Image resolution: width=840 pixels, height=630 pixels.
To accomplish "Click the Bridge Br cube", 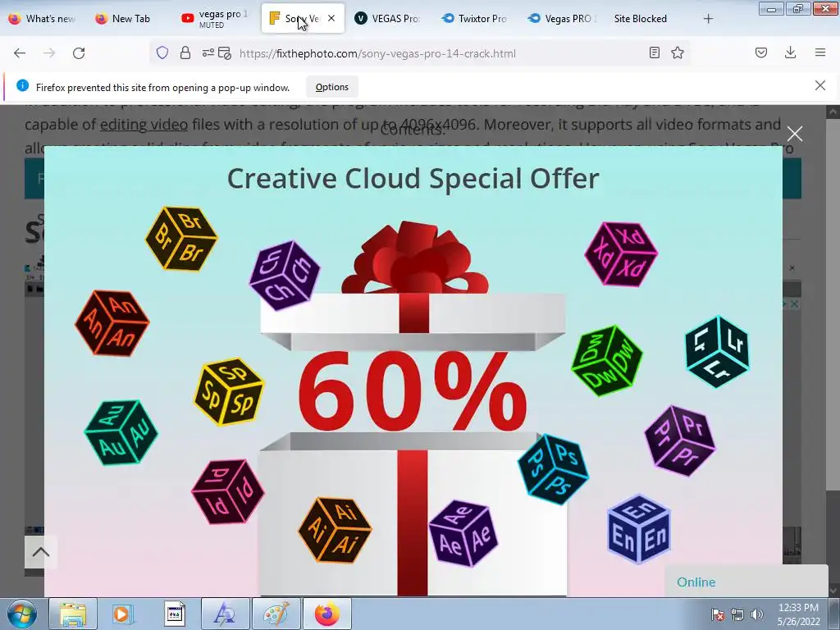I will click(x=181, y=239).
